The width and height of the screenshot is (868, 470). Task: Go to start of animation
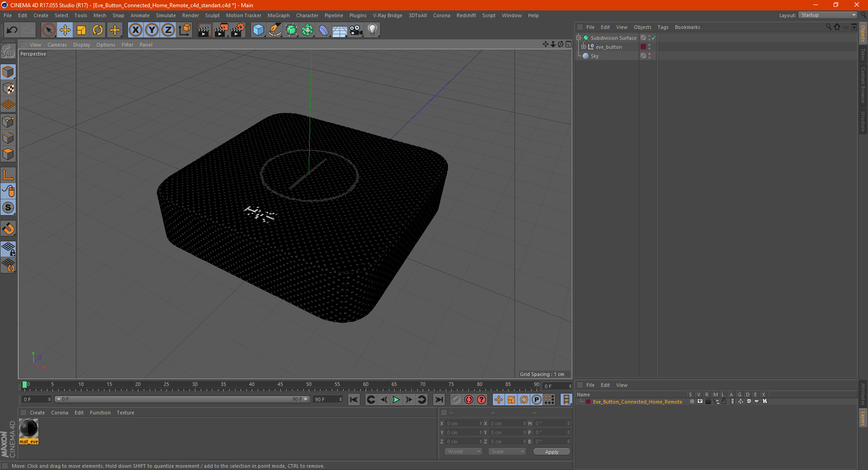354,399
